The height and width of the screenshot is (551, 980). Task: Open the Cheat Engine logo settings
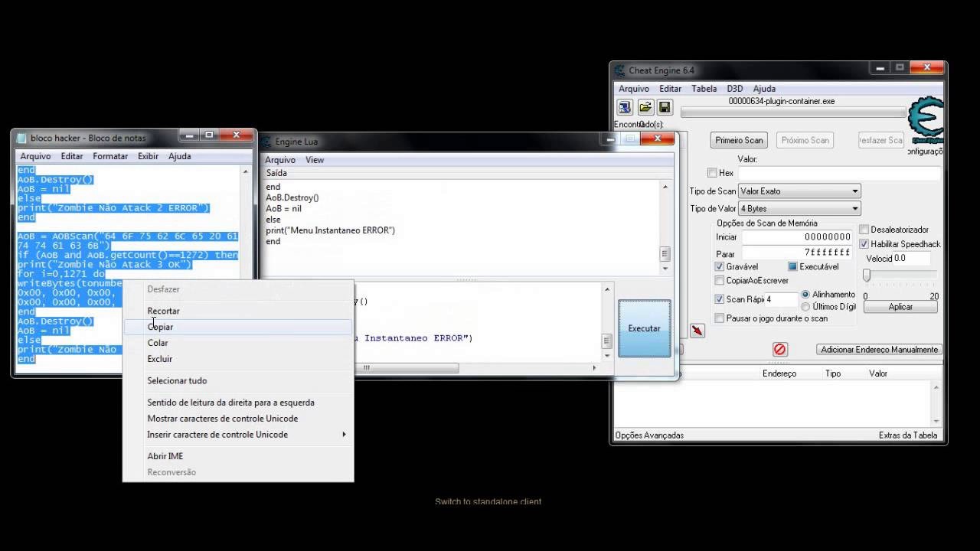point(926,121)
